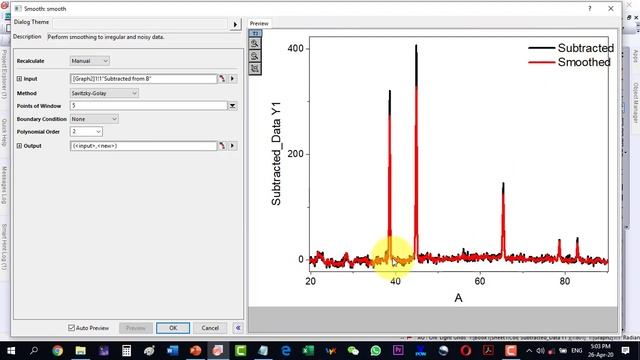The width and height of the screenshot is (640, 360).
Task: Open Premiere Pro from the taskbar
Action: (398, 351)
